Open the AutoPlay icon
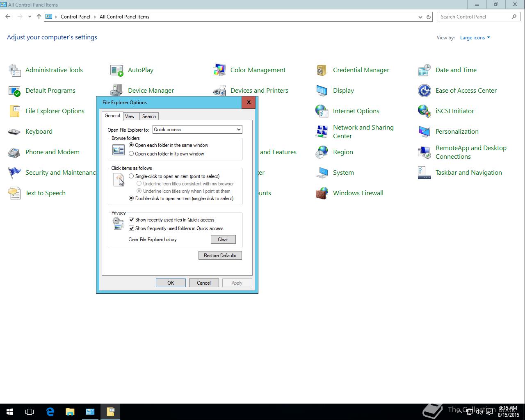The image size is (525, 420). click(117, 70)
